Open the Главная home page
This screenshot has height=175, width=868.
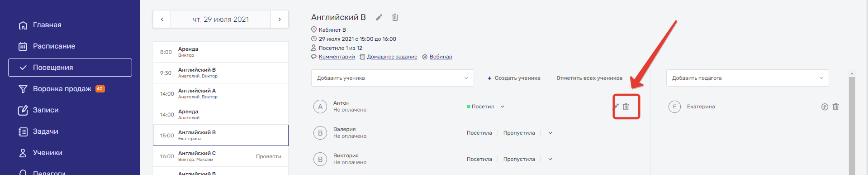47,25
